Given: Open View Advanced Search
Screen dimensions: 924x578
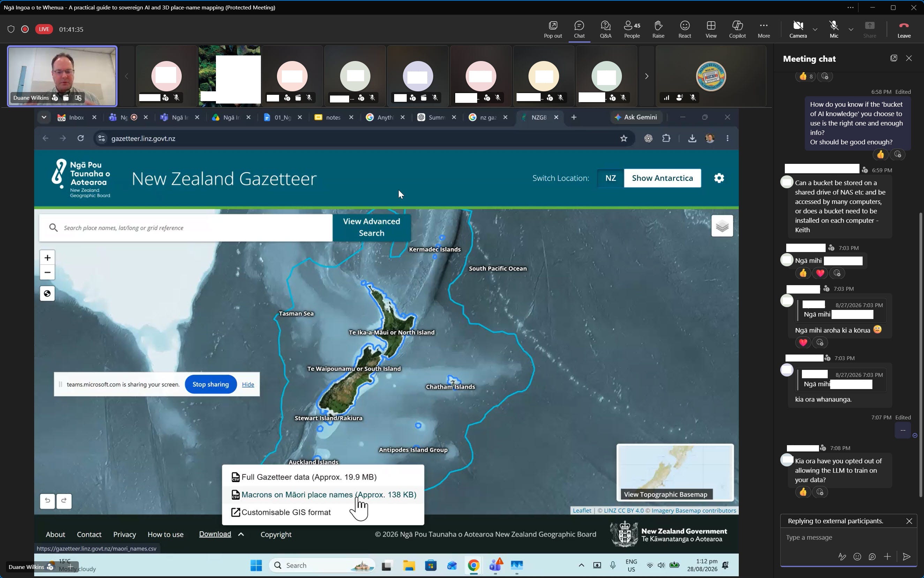Looking at the screenshot, I should 371,227.
